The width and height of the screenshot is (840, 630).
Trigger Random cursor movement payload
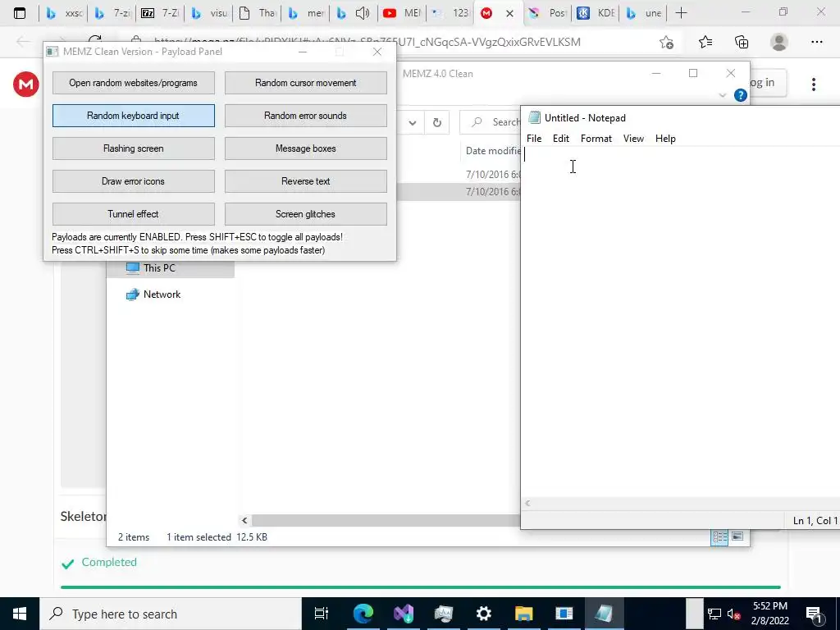pyautogui.click(x=305, y=83)
